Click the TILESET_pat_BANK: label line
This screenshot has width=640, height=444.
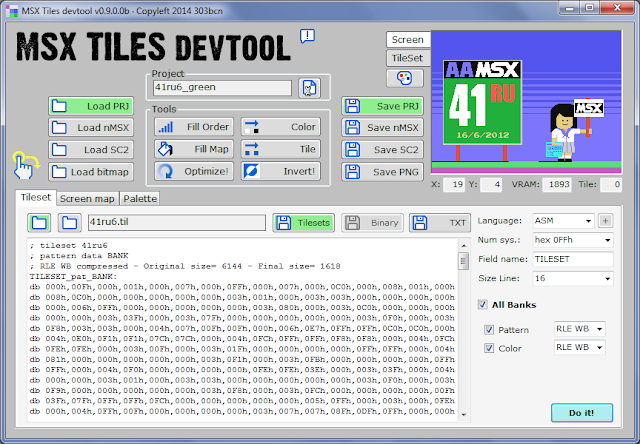73,277
